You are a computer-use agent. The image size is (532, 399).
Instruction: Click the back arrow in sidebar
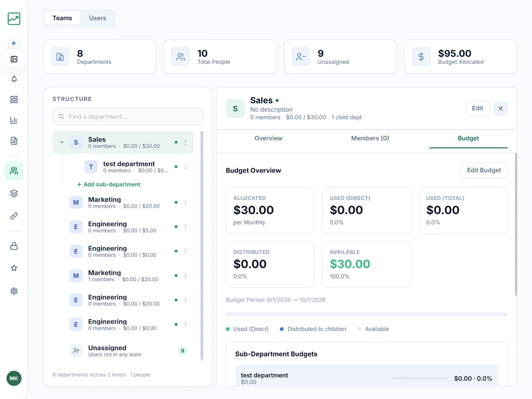[x=14, y=43]
